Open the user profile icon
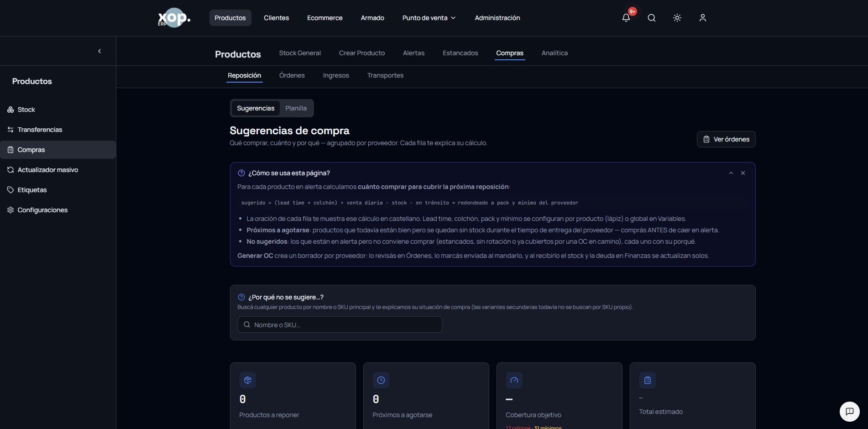The height and width of the screenshot is (429, 868). 702,18
